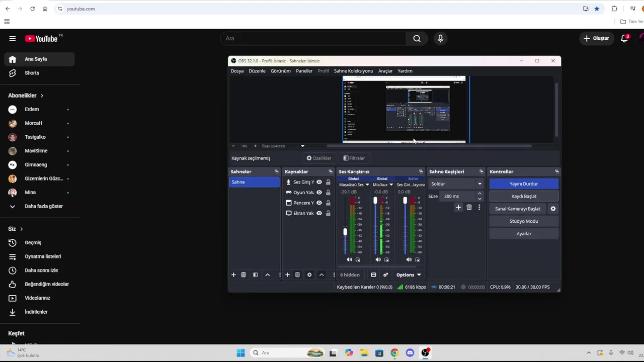Open OBS Ayarlar settings button
The image size is (644, 362).
[524, 233]
